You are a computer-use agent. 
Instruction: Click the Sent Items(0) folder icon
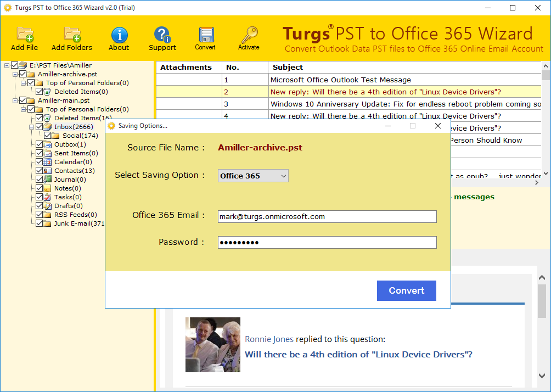tap(47, 153)
